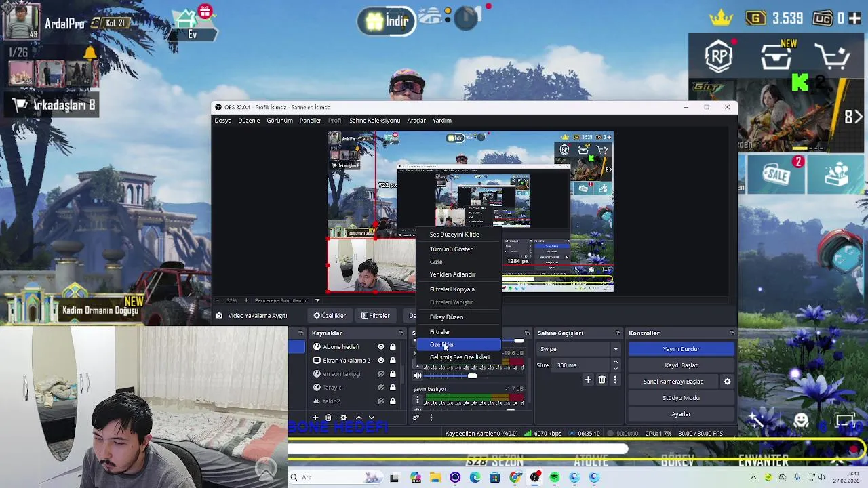Screen dimensions: 868x488
Task: Click Sanal Kamerayı Başlat button
Action: point(673,382)
